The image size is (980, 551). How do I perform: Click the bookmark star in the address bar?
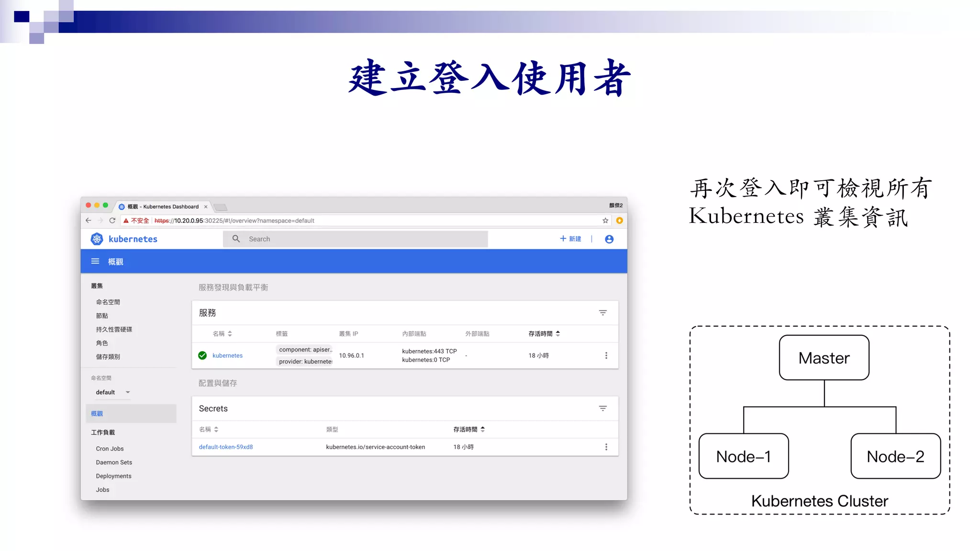[x=605, y=220]
